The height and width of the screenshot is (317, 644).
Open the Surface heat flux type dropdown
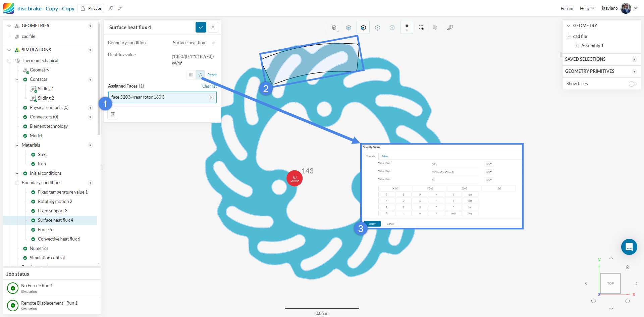tap(194, 43)
